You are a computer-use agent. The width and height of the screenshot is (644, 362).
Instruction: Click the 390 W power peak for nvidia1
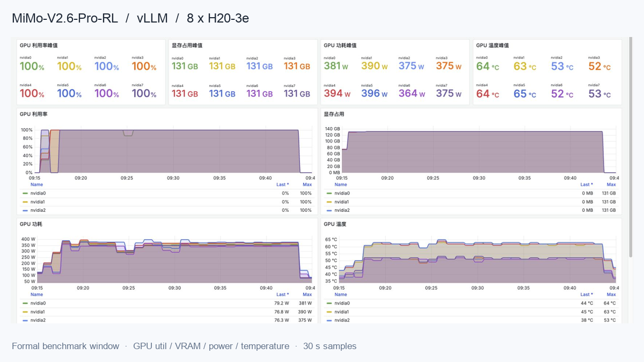click(x=374, y=66)
